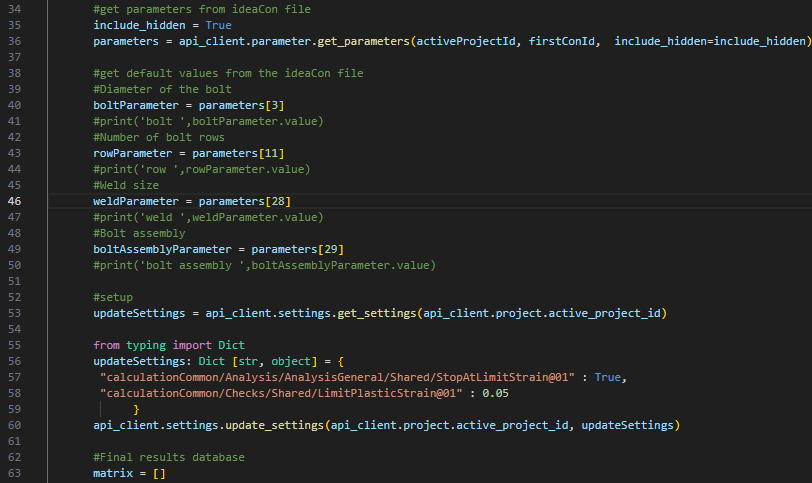Click the 0.05 LimitPlasticStrain value
This screenshot has height=483, width=812.
coord(491,392)
